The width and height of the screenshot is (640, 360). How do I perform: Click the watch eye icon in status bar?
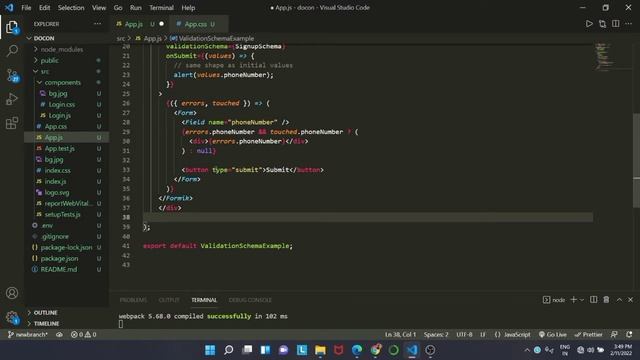pyautogui.click(x=59, y=335)
